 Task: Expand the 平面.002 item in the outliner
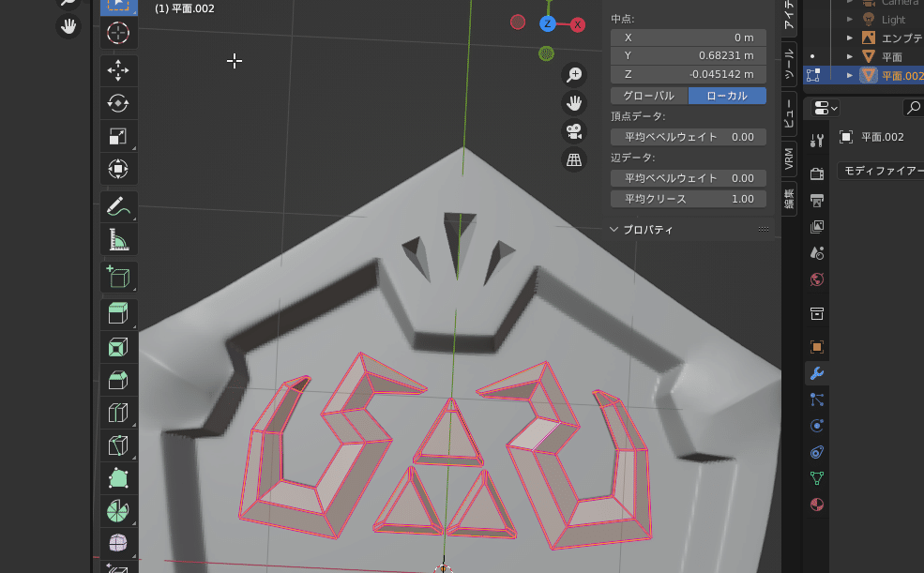[x=850, y=74]
